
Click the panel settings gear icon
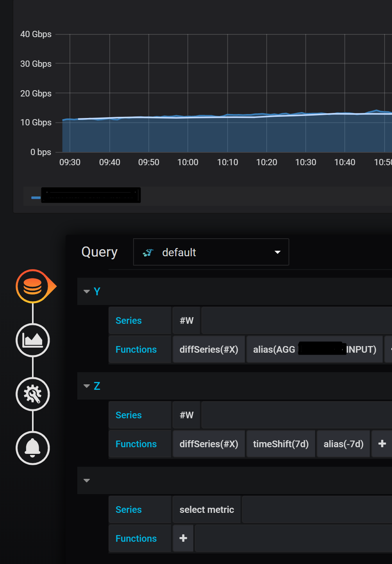(x=33, y=394)
